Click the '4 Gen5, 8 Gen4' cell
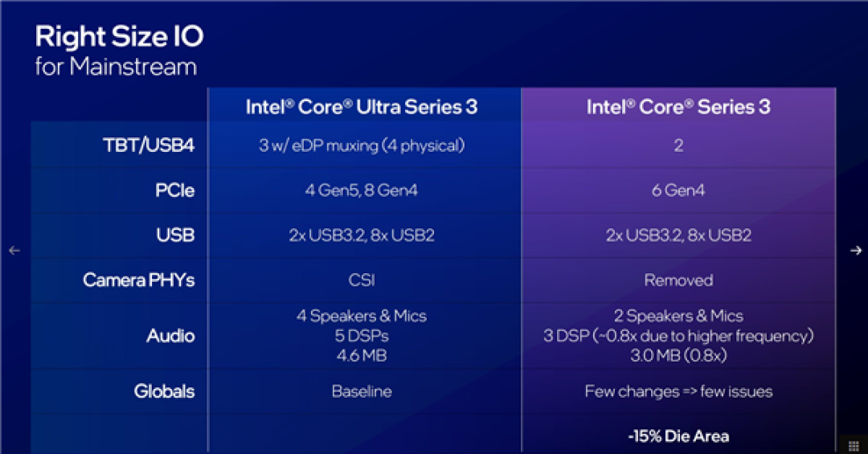 362,190
